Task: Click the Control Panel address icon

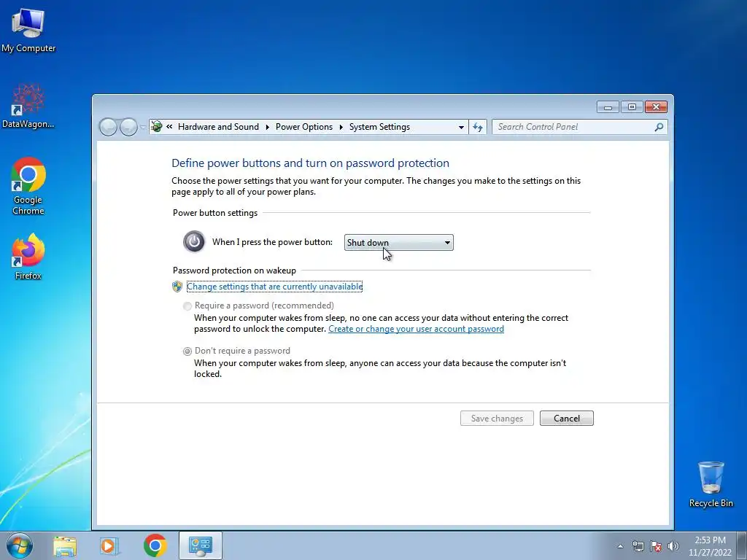Action: 156,127
